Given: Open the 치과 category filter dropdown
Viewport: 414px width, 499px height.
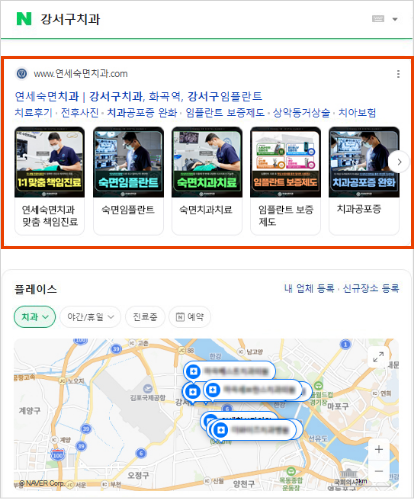Looking at the screenshot, I should (35, 317).
